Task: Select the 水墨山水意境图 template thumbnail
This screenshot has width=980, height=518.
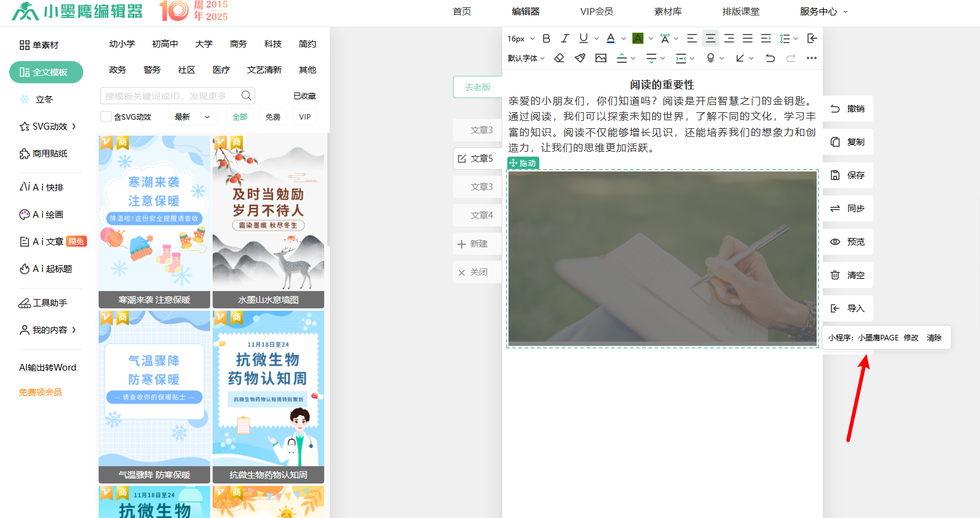Action: click(x=268, y=221)
